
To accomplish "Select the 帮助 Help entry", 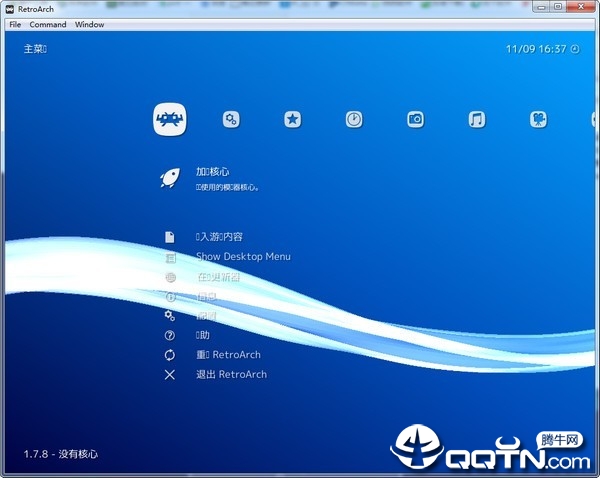I will [x=203, y=335].
